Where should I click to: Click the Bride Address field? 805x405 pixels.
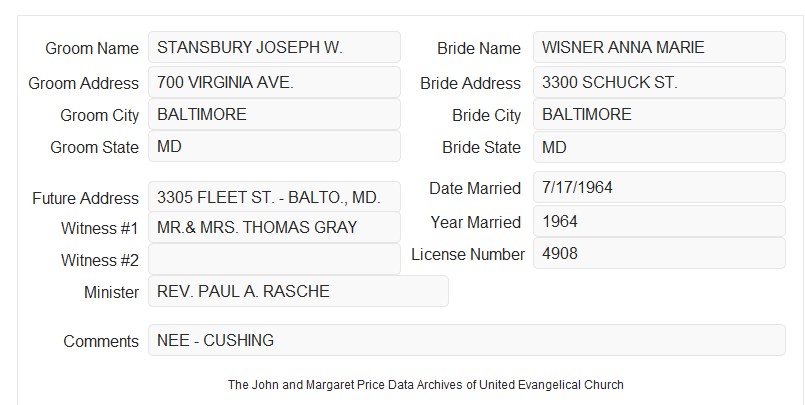pos(659,82)
